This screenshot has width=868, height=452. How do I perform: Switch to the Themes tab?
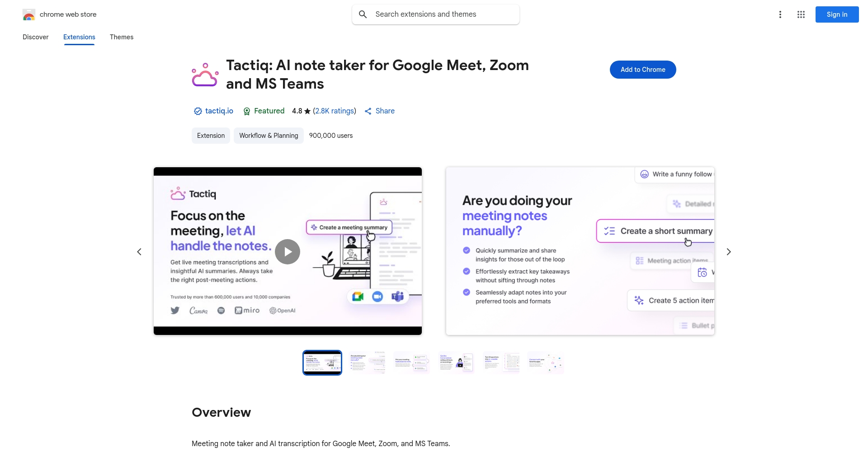[122, 37]
